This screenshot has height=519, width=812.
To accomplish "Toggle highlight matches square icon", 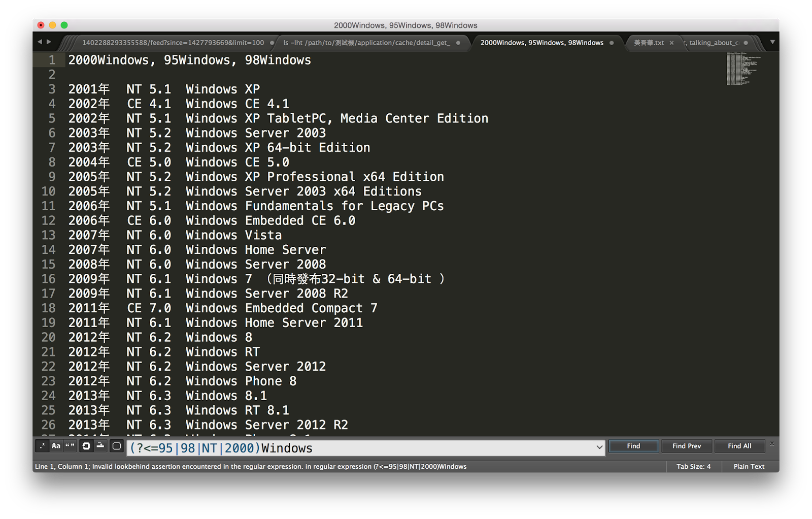I will coord(117,446).
